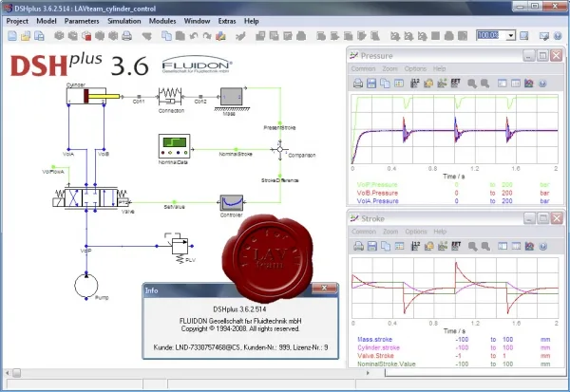Open the zoom percentage dropdown arrow
The height and width of the screenshot is (392, 570).
click(x=511, y=36)
